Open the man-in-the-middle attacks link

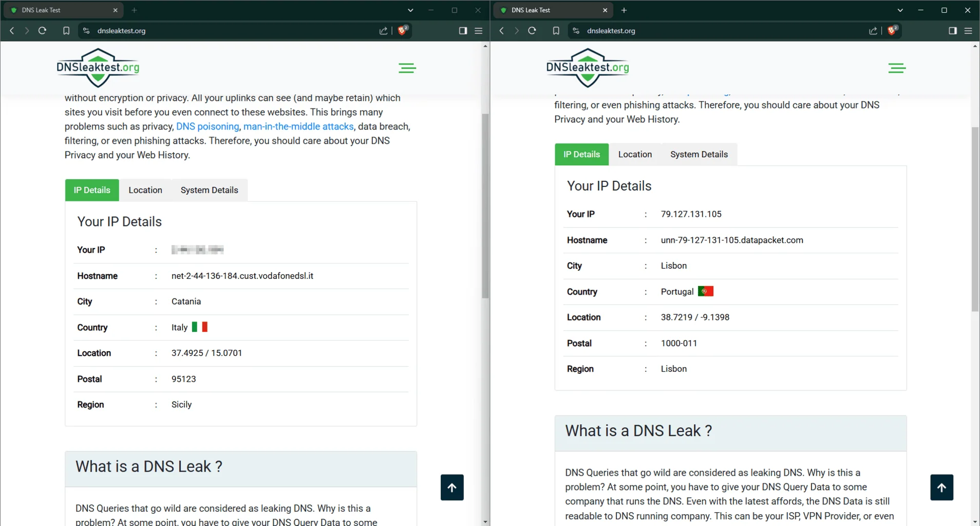pos(298,126)
